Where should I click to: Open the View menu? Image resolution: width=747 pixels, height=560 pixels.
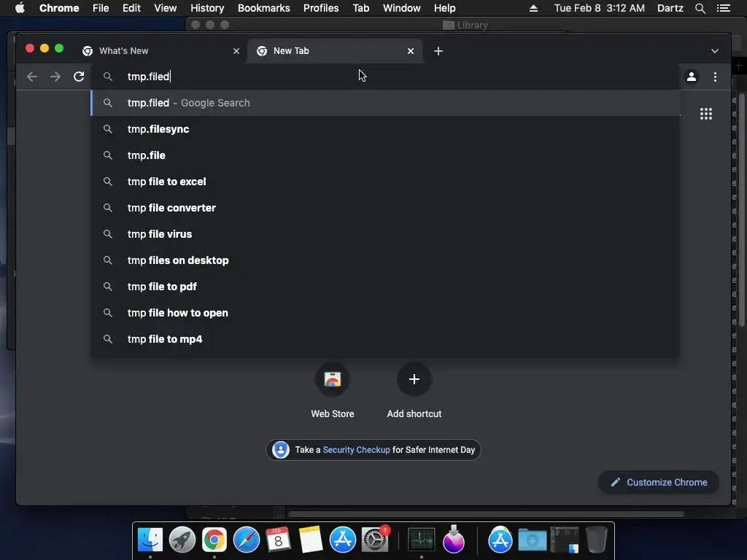pos(166,8)
